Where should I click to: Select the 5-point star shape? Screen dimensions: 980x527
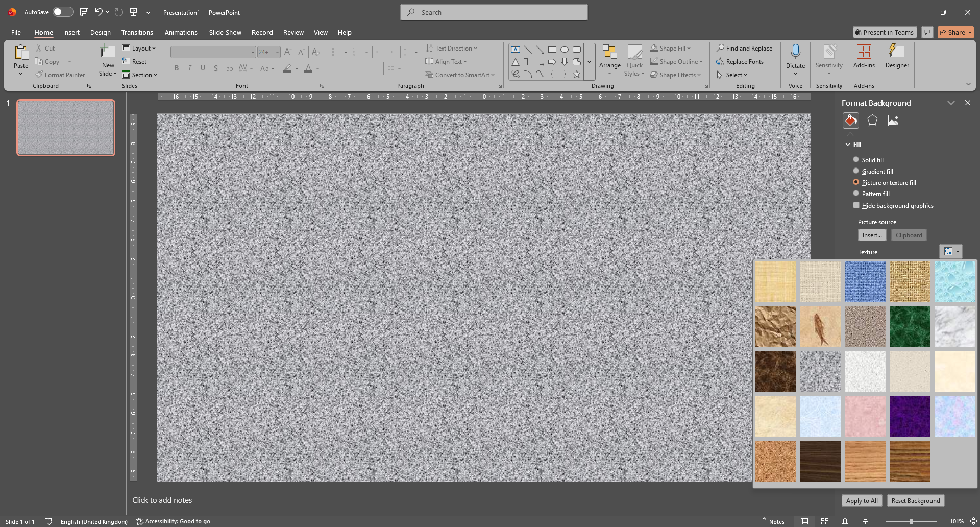[577, 75]
